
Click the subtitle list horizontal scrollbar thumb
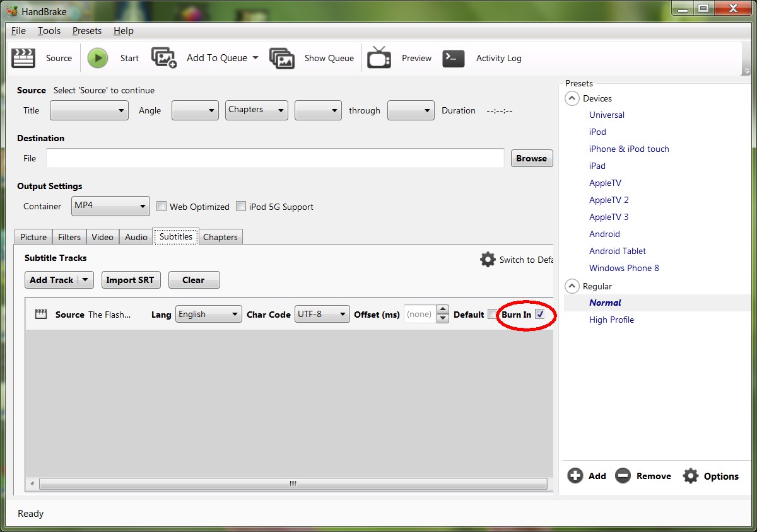pyautogui.click(x=293, y=483)
